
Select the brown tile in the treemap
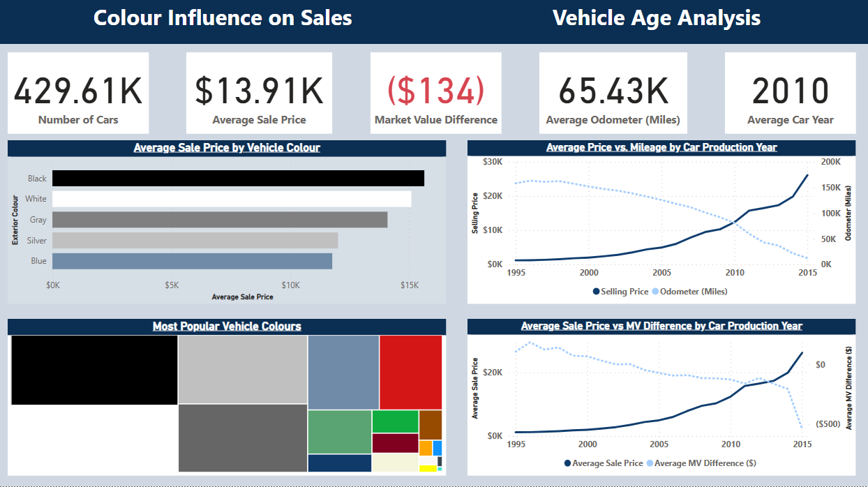coord(431,424)
